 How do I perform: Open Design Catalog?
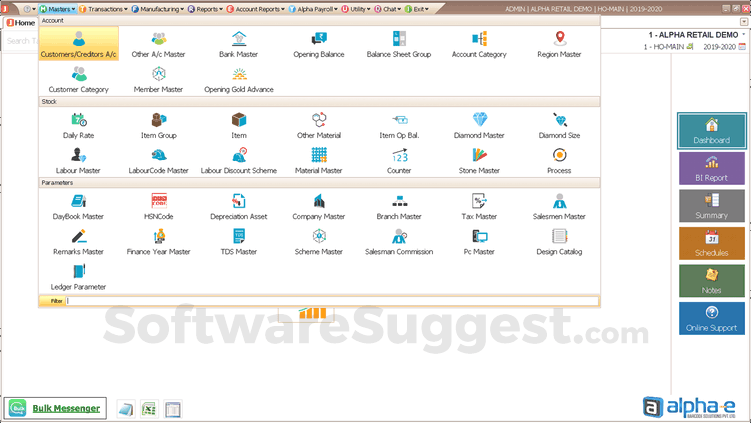click(559, 242)
